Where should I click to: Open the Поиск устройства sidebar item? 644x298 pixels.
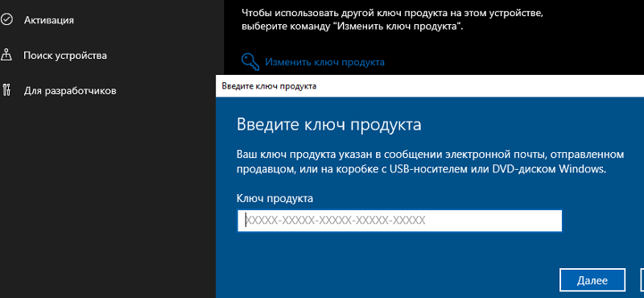(x=65, y=55)
